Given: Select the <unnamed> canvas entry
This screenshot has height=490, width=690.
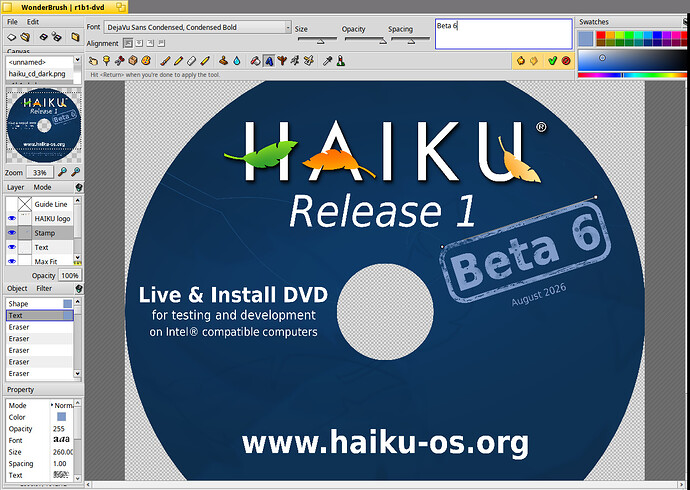Looking at the screenshot, I should pyautogui.click(x=39, y=62).
